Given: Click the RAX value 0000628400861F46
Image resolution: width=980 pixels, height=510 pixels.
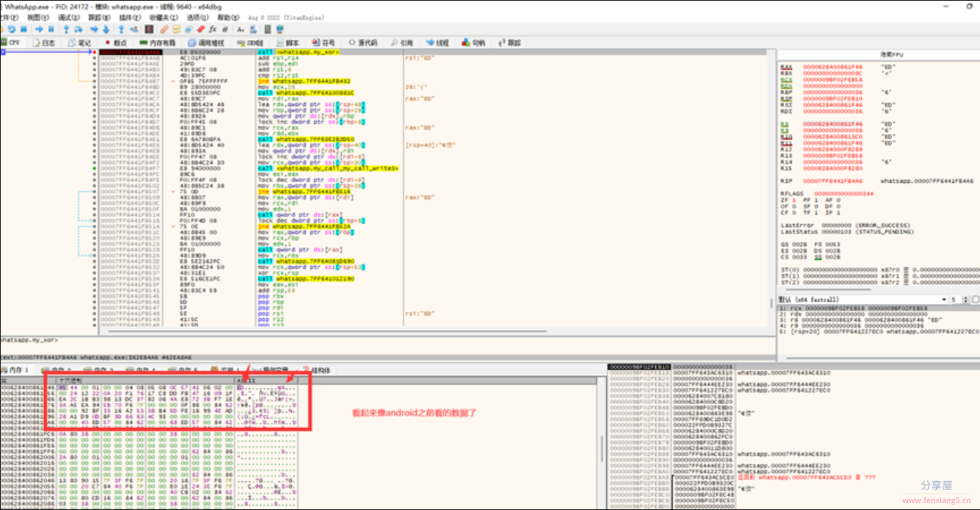Looking at the screenshot, I should click(832, 67).
